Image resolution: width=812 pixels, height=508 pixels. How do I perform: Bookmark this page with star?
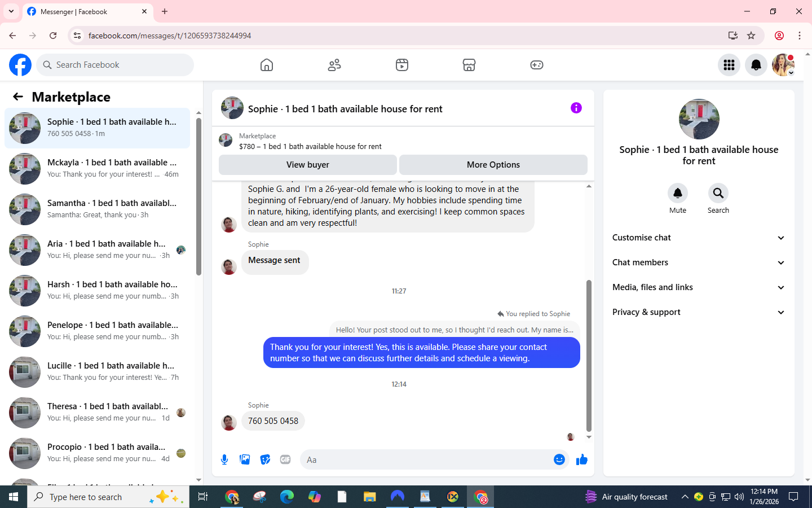point(751,36)
